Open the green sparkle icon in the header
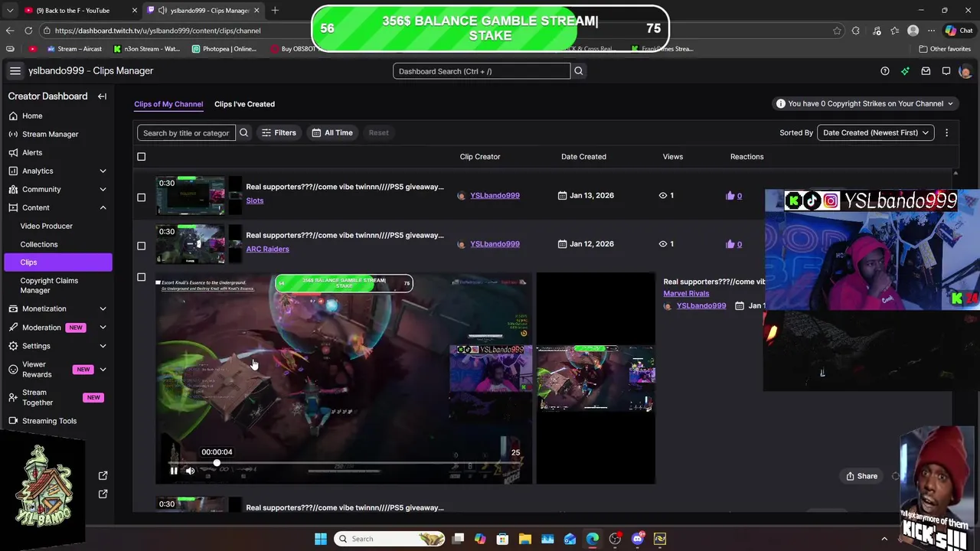Screen dimensions: 980x551 tap(905, 71)
